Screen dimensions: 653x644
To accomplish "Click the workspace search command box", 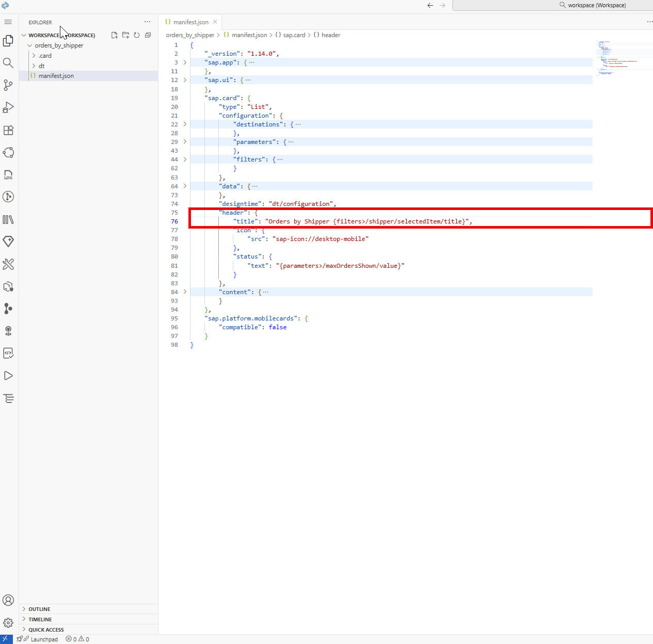I will tap(552, 5).
